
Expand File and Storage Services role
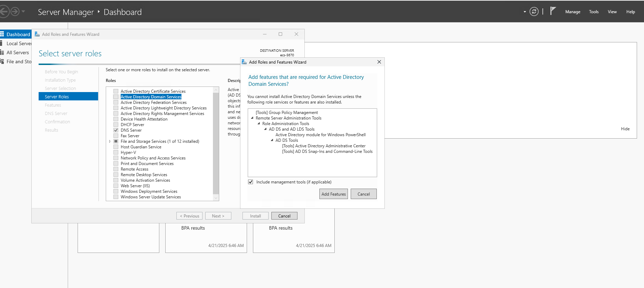[110, 141]
